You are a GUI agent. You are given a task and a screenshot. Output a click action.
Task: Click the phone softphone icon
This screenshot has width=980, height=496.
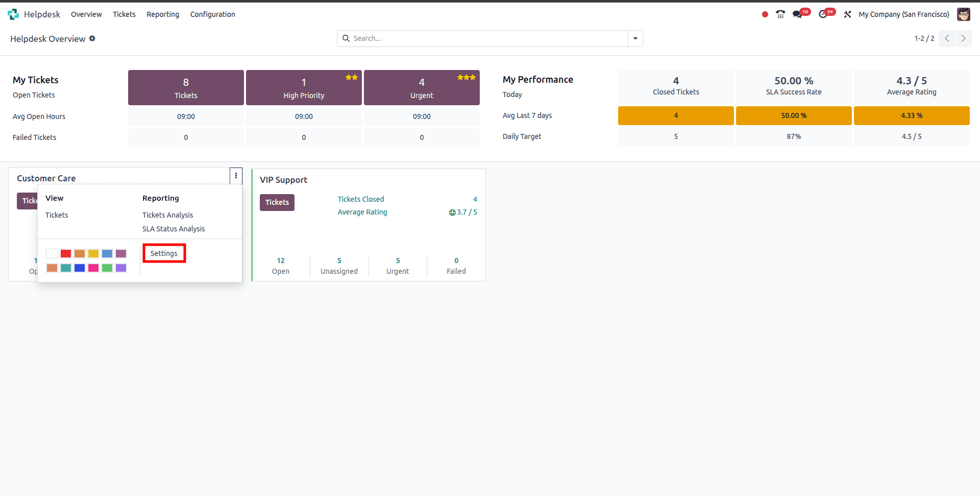click(x=780, y=14)
